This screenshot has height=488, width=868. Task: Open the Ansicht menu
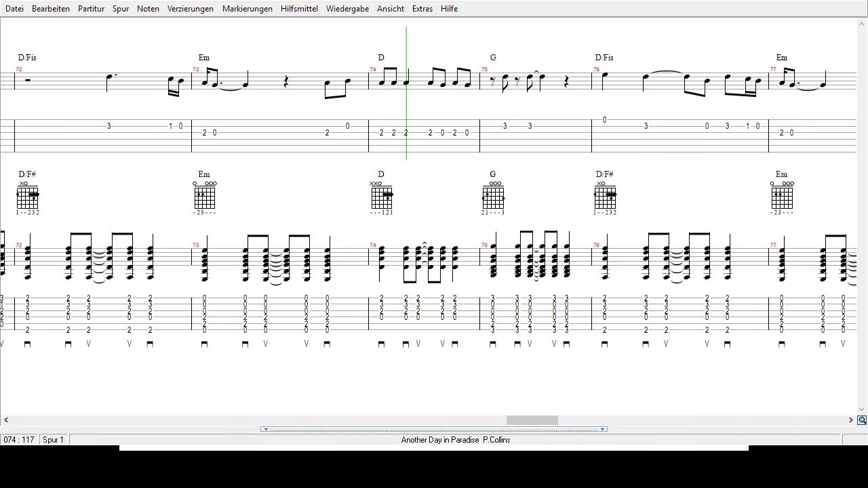click(391, 9)
